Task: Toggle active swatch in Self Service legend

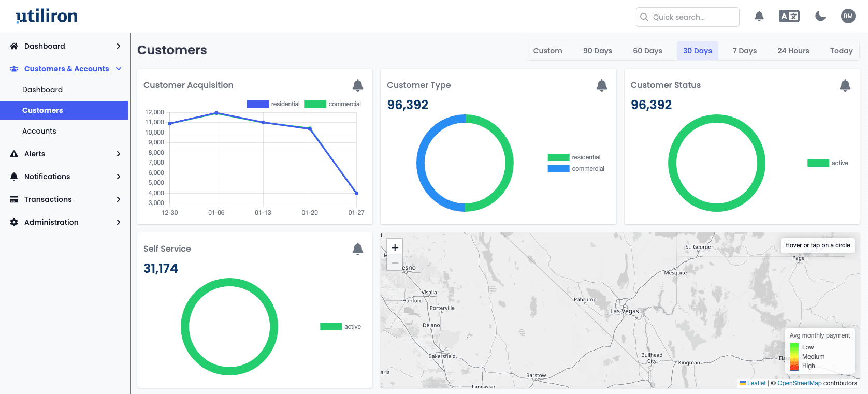Action: 331,327
